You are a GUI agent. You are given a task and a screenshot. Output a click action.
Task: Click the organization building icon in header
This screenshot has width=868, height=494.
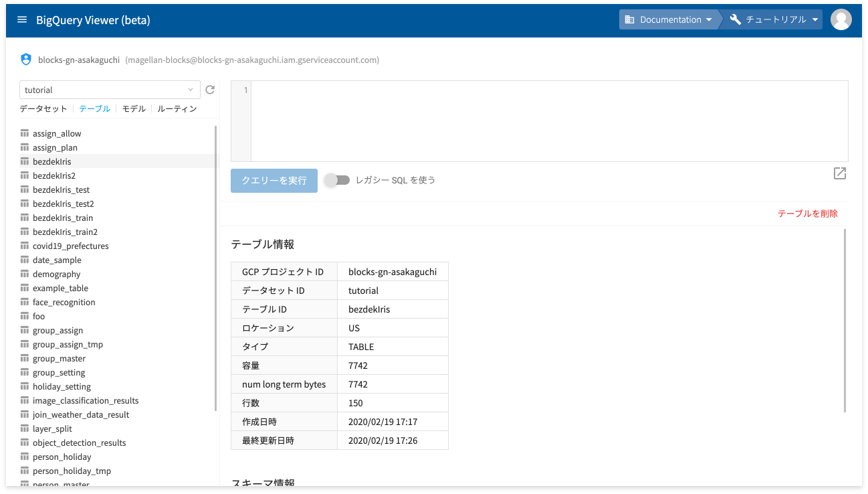point(629,19)
